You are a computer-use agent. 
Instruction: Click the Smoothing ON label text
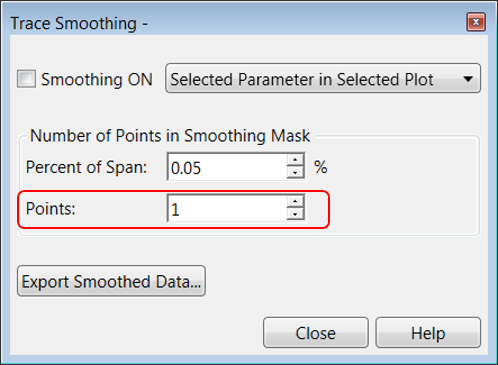click(x=97, y=80)
